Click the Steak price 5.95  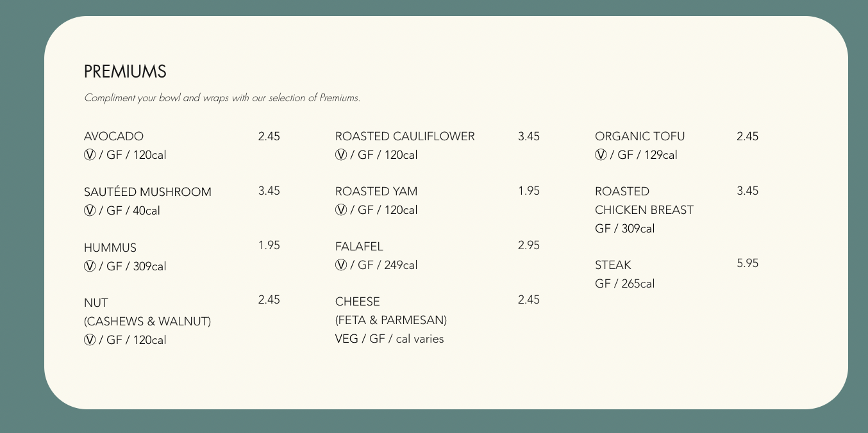[747, 263]
